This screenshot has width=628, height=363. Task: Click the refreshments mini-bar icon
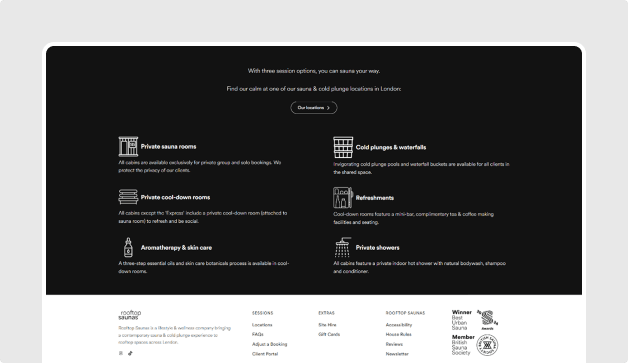pos(343,198)
